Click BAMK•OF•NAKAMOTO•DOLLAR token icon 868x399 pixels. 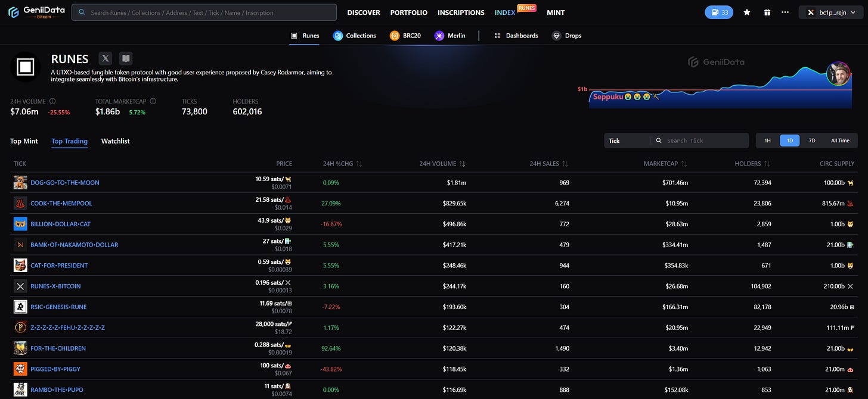[20, 245]
